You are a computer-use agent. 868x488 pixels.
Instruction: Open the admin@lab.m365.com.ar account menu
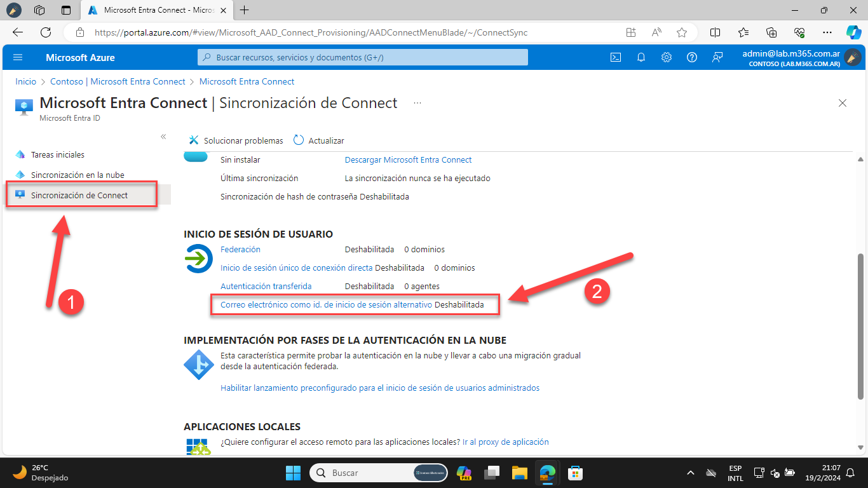pyautogui.click(x=801, y=58)
